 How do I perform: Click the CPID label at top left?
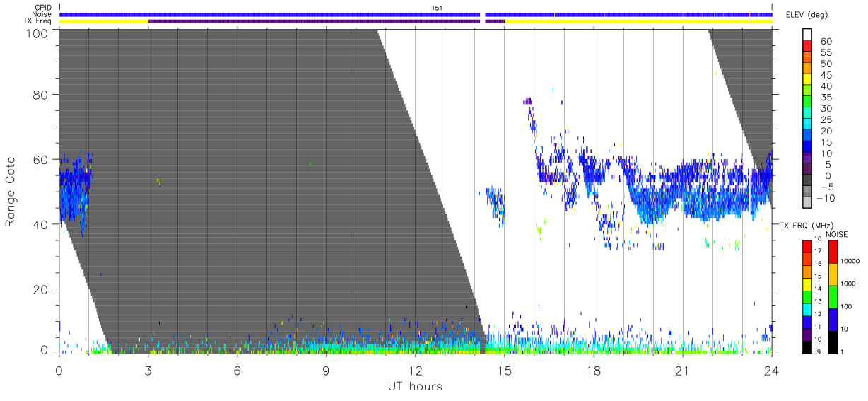click(42, 8)
